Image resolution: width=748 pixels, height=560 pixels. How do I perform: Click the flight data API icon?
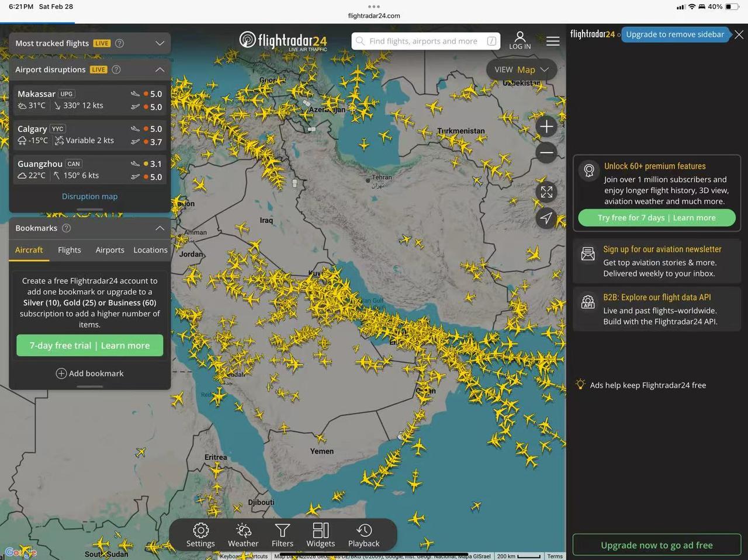click(588, 302)
